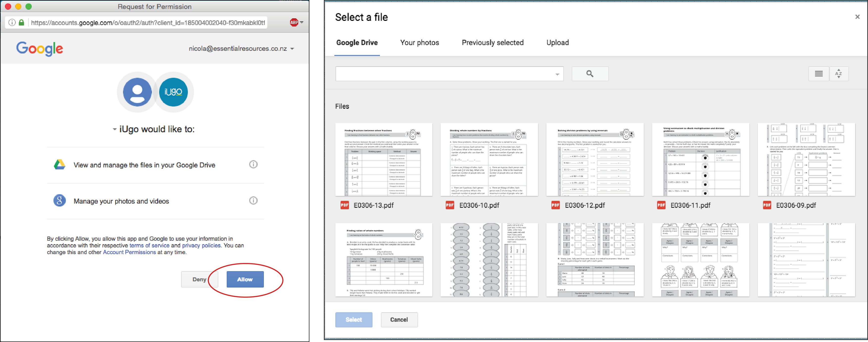Click info icon beside Google Drive permission
Viewport: 868px width, 342px height.
[253, 165]
